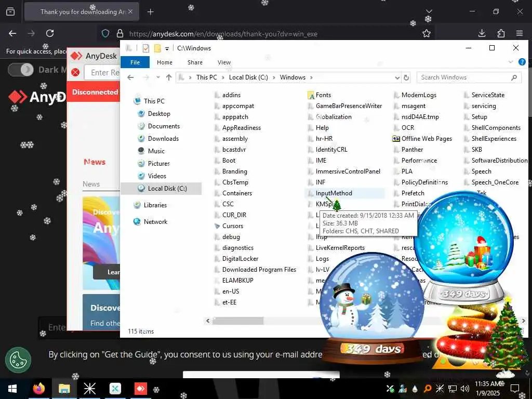Open the browser downloads panel
This screenshot has width=532, height=399.
click(482, 33)
